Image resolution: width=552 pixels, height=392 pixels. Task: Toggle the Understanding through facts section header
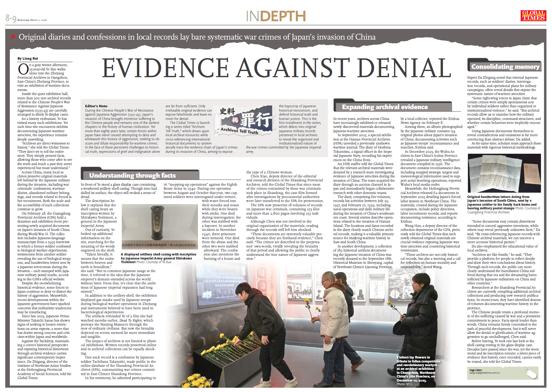[132, 175]
